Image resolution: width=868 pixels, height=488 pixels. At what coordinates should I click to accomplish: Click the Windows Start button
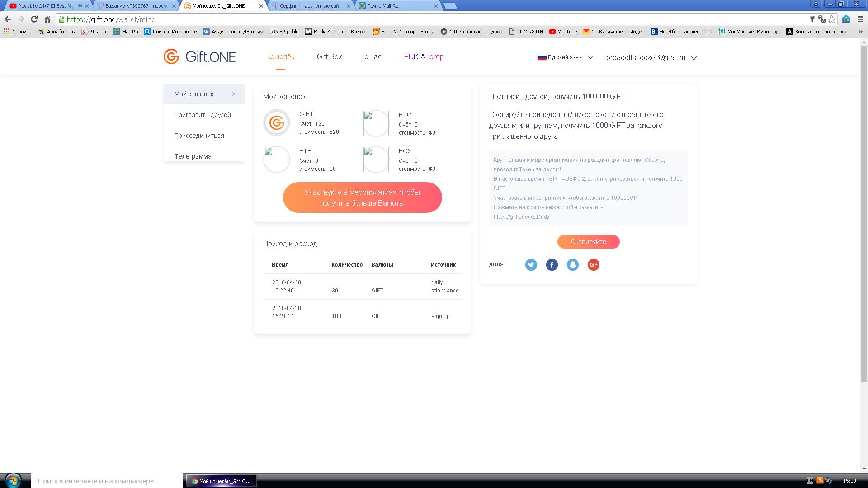[x=13, y=480]
